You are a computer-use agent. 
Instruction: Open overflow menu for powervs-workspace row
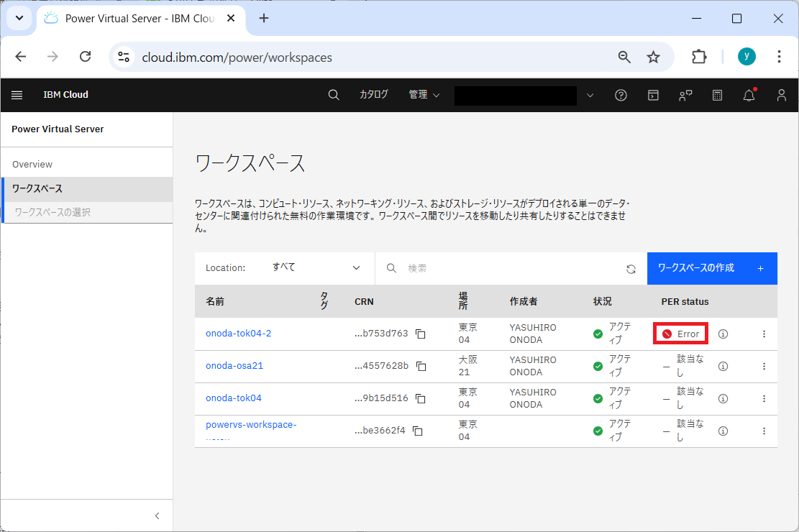764,431
